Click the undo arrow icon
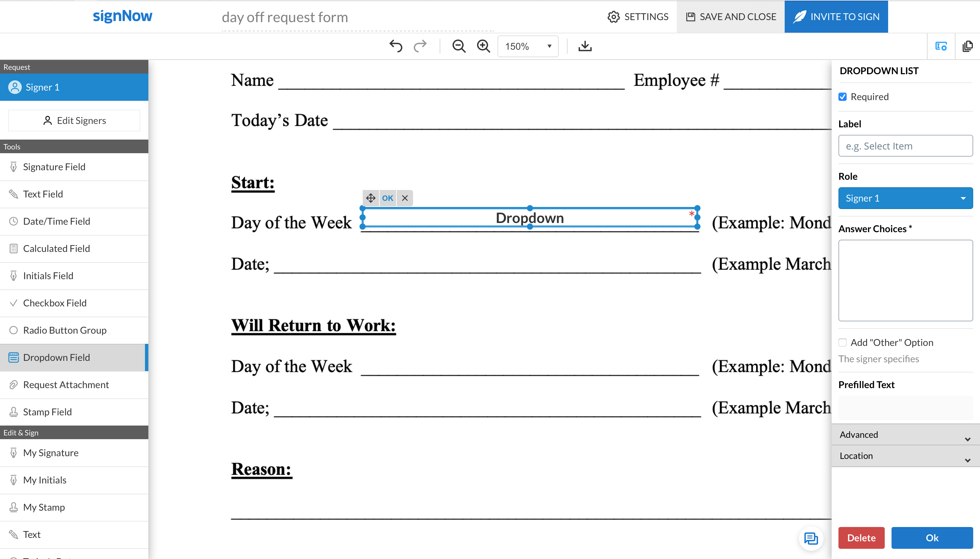 pyautogui.click(x=396, y=46)
